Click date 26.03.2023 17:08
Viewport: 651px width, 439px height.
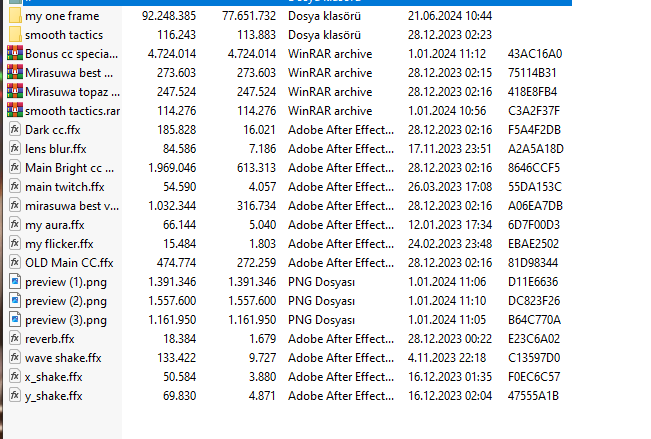click(x=450, y=187)
